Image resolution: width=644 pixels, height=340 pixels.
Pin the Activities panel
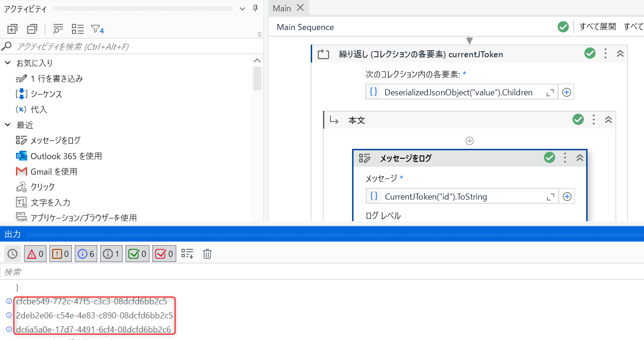[x=255, y=8]
